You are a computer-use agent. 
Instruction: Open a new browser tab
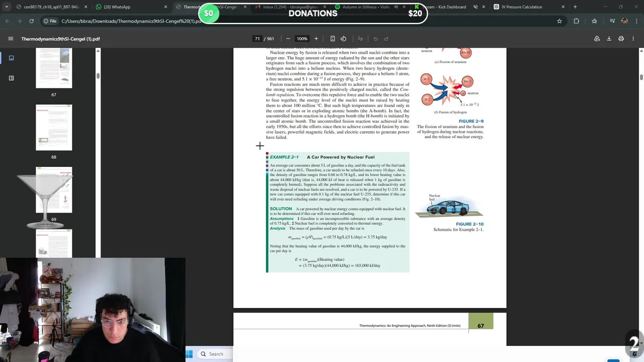coord(575,7)
